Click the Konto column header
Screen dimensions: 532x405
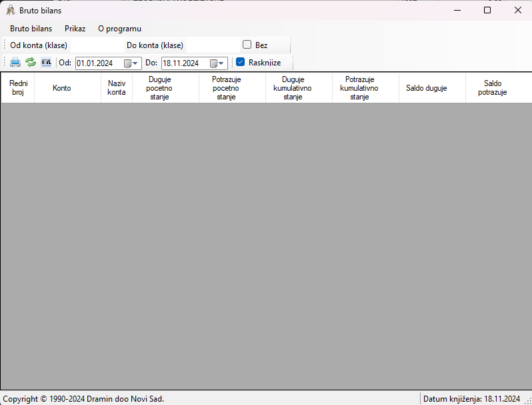point(61,88)
